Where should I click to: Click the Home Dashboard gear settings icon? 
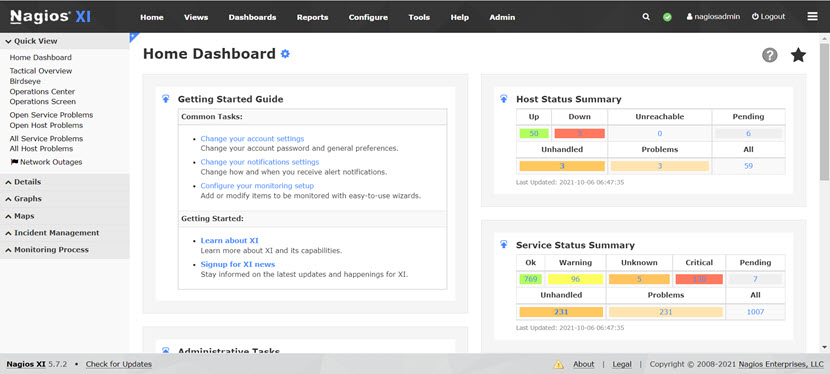click(285, 54)
